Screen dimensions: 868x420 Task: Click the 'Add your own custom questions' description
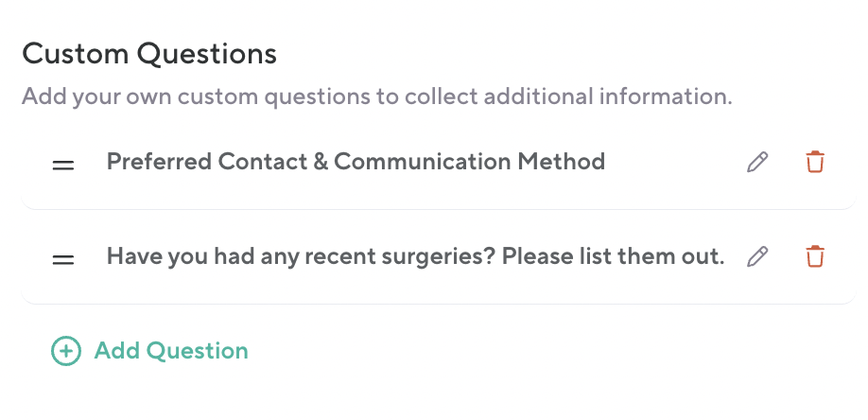click(376, 96)
